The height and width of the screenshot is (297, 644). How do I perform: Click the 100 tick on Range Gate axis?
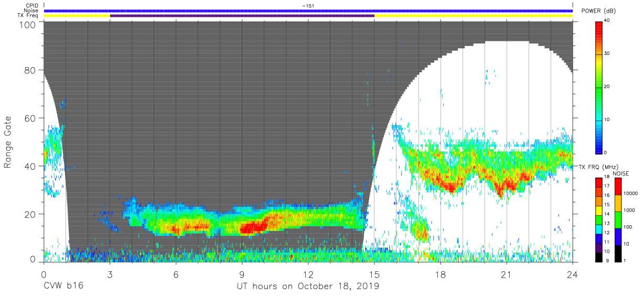coord(28,25)
